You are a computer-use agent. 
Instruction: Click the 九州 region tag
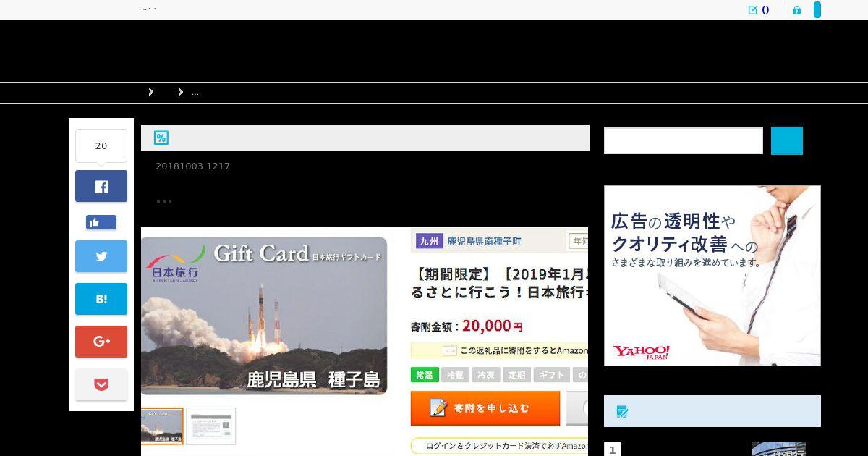(429, 241)
